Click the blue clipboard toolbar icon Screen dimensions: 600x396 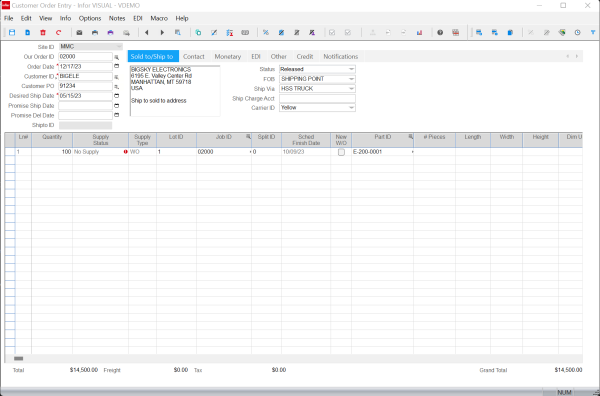pos(510,33)
